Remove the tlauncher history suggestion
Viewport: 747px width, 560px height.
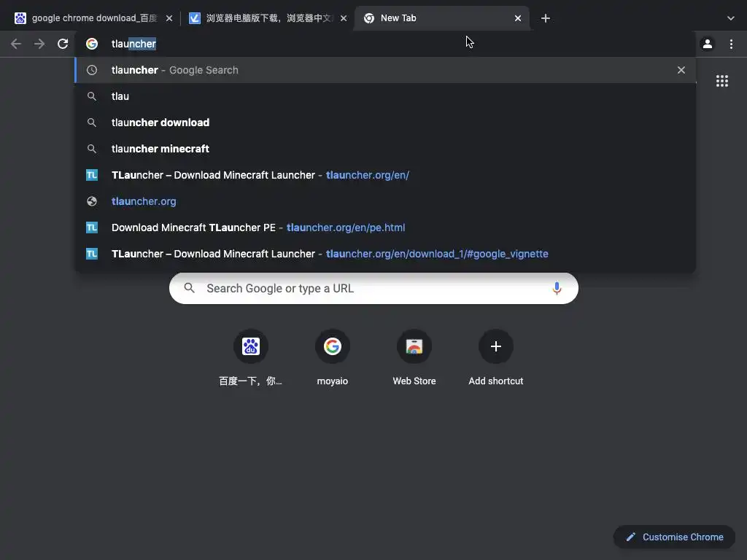(x=681, y=70)
